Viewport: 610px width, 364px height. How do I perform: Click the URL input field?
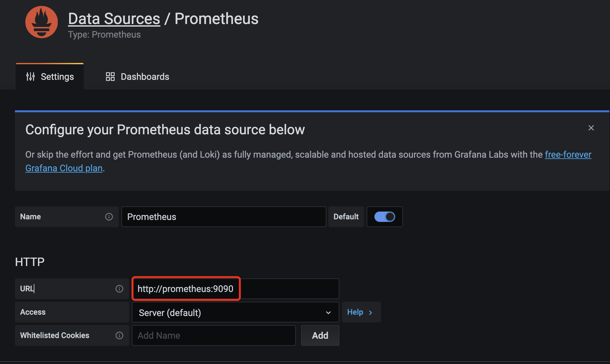click(236, 289)
